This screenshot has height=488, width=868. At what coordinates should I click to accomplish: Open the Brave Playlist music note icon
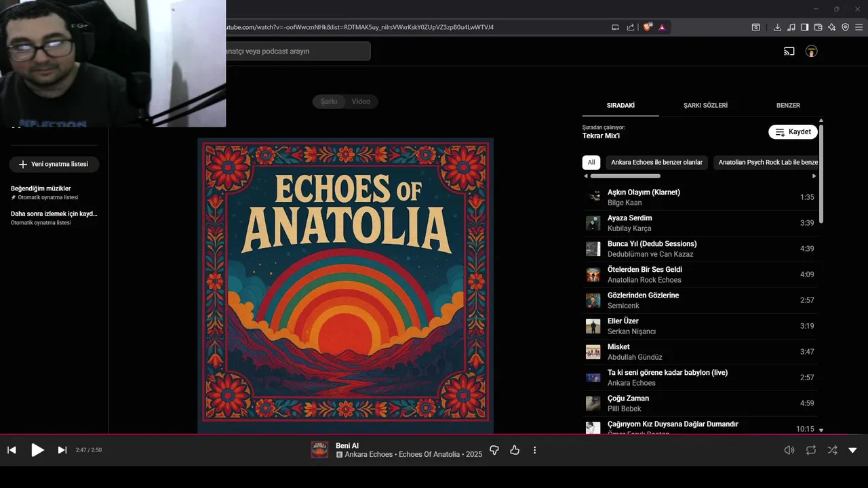click(x=791, y=27)
